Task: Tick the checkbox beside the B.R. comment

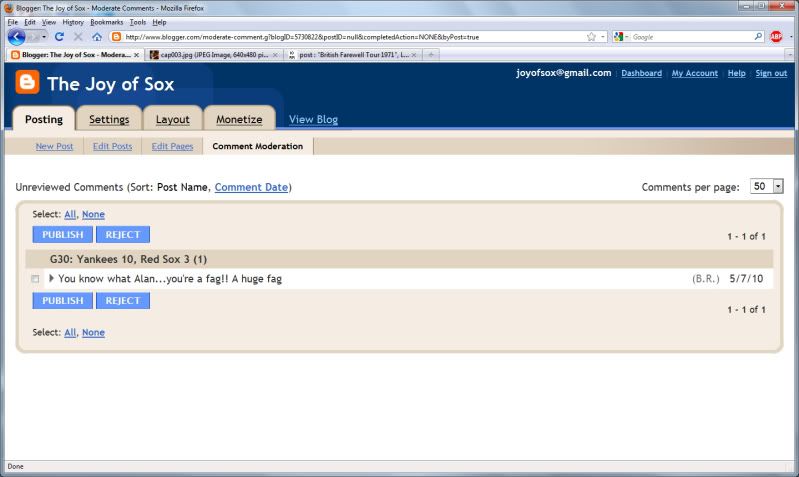Action: click(35, 279)
